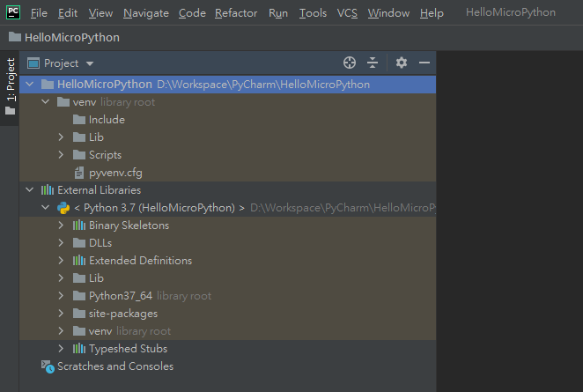This screenshot has height=392, width=583.
Task: Select the Binary Skeletons row label
Action: pyautogui.click(x=129, y=225)
